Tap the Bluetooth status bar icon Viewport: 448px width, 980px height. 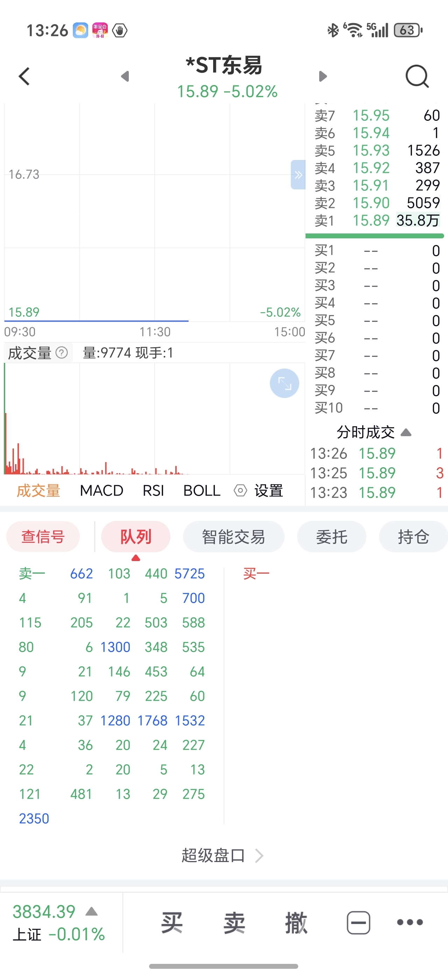tap(333, 30)
